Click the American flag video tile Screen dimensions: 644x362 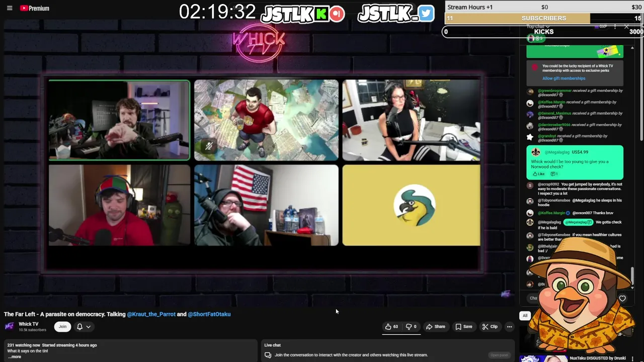click(266, 205)
